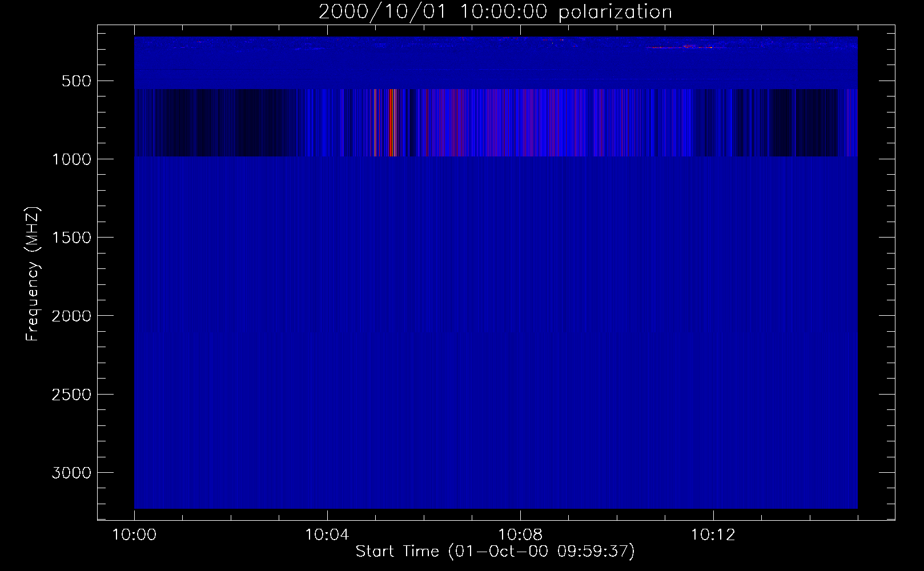Click the bright orange burst stripe in the 500-1000 MHz band
Image resolution: width=924 pixels, height=571 pixels.
[x=392, y=123]
